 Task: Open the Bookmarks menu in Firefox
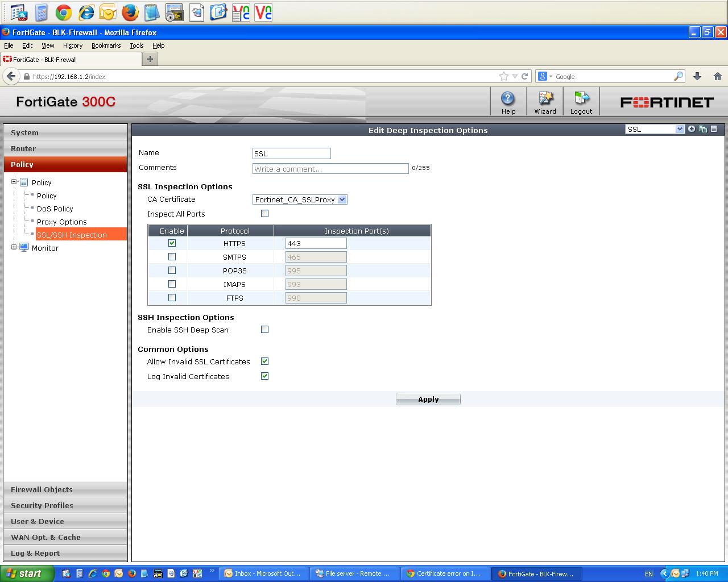(106, 45)
